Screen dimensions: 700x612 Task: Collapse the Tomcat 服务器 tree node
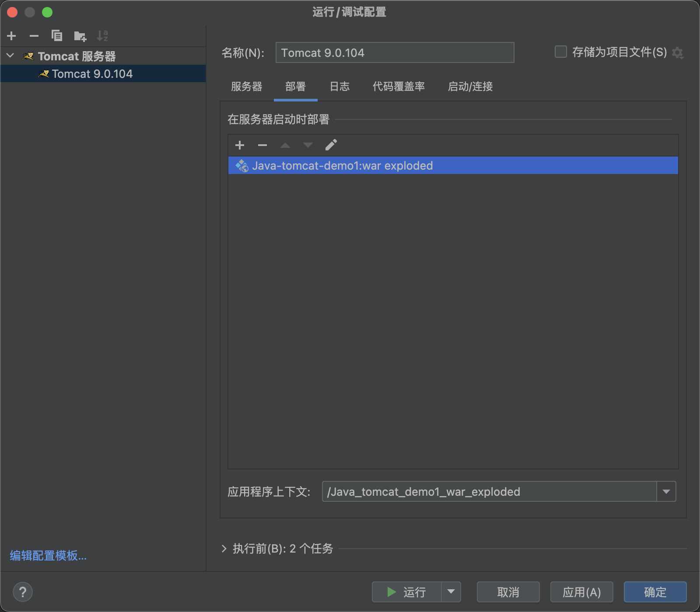(11, 56)
